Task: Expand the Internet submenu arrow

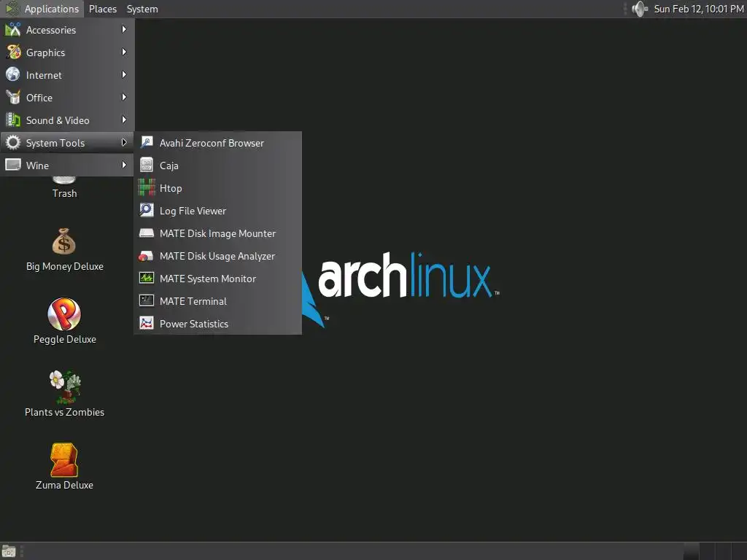Action: coord(124,75)
